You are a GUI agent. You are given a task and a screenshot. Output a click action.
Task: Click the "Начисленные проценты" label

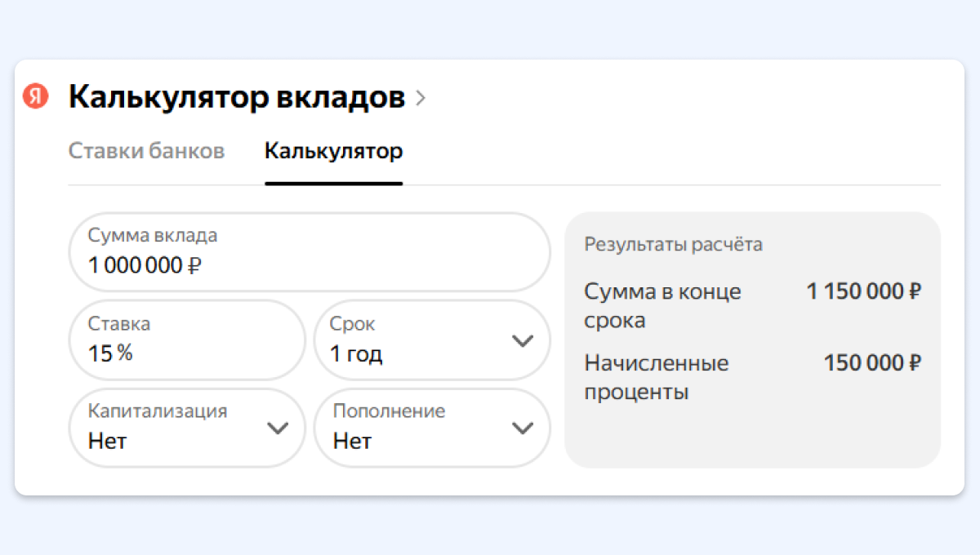coord(656,377)
